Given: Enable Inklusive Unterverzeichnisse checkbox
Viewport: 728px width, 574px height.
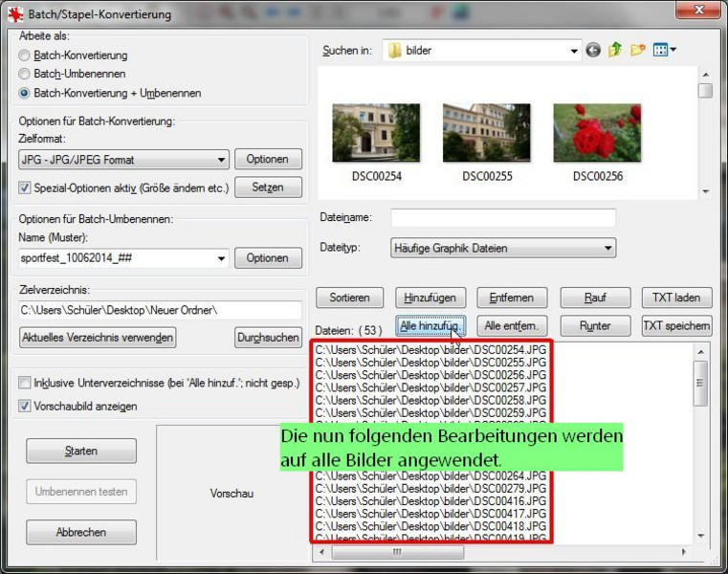Looking at the screenshot, I should click(25, 383).
